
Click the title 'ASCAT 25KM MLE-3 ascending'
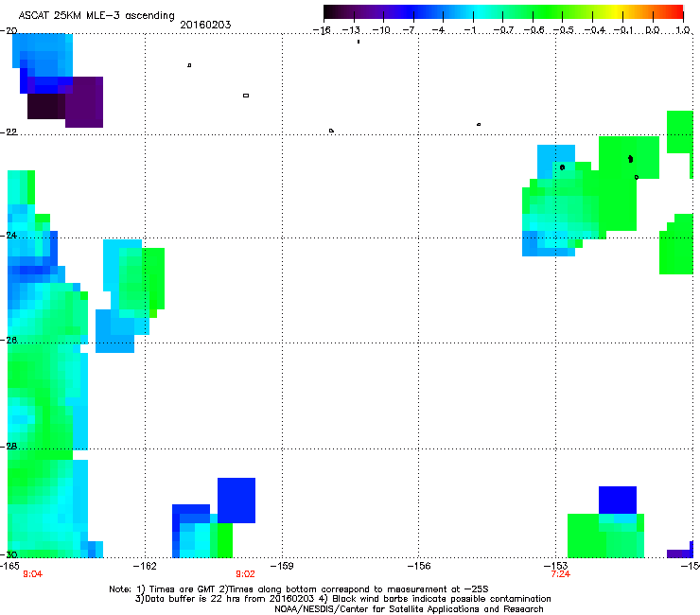click(x=96, y=16)
